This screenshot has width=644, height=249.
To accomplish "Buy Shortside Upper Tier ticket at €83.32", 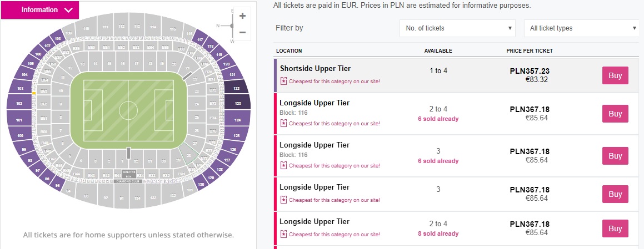I will (x=615, y=75).
